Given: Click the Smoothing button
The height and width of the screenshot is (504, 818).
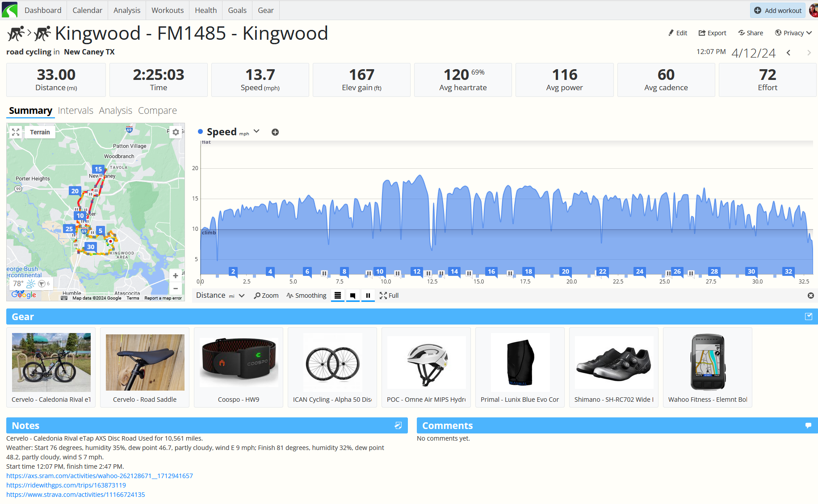Looking at the screenshot, I should [x=306, y=296].
